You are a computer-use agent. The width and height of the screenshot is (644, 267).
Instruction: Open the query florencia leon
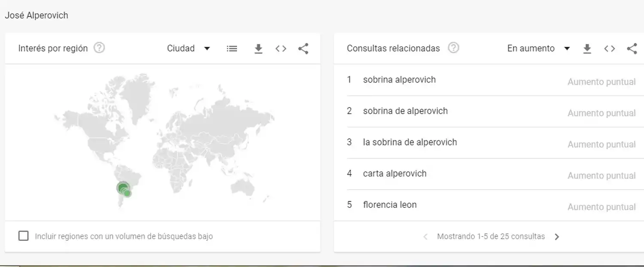(389, 205)
